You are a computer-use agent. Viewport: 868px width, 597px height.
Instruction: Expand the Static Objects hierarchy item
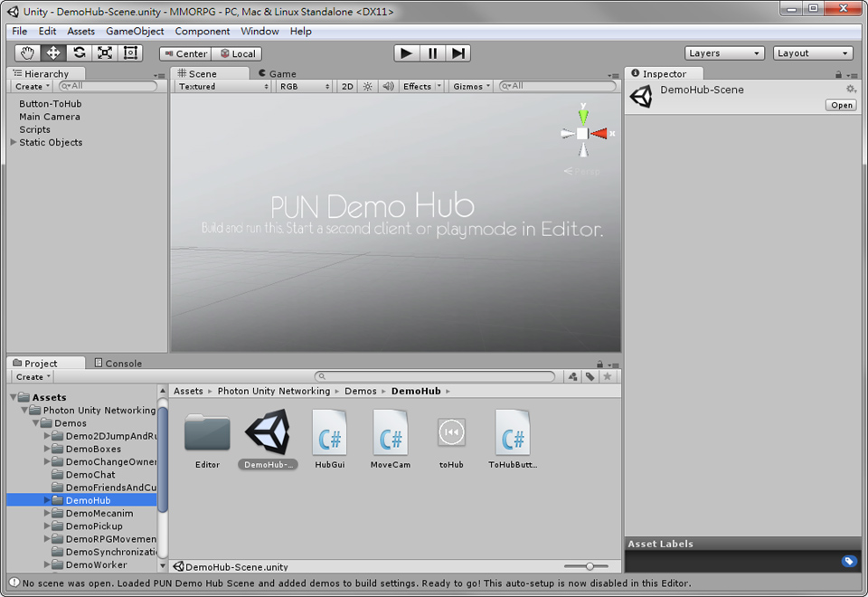[x=12, y=142]
